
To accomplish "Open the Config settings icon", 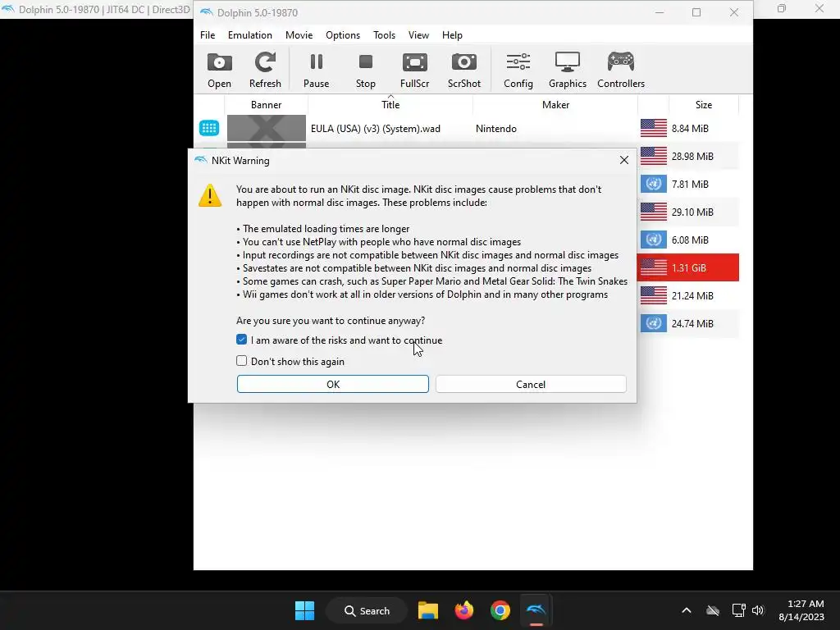I will pos(518,70).
